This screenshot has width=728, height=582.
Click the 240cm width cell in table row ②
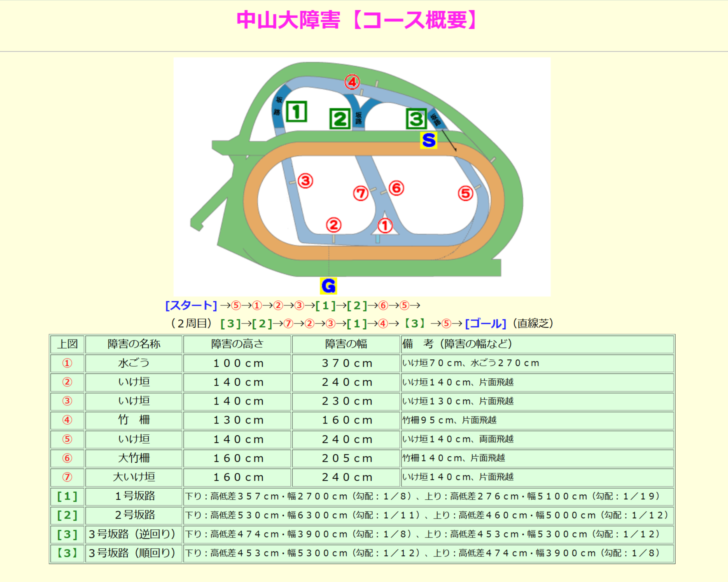pyautogui.click(x=346, y=382)
